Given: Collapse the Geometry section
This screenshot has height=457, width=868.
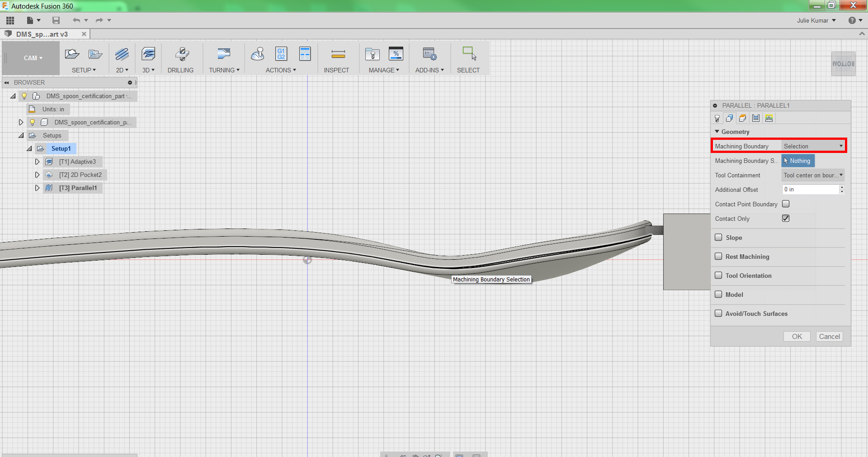Looking at the screenshot, I should click(717, 132).
